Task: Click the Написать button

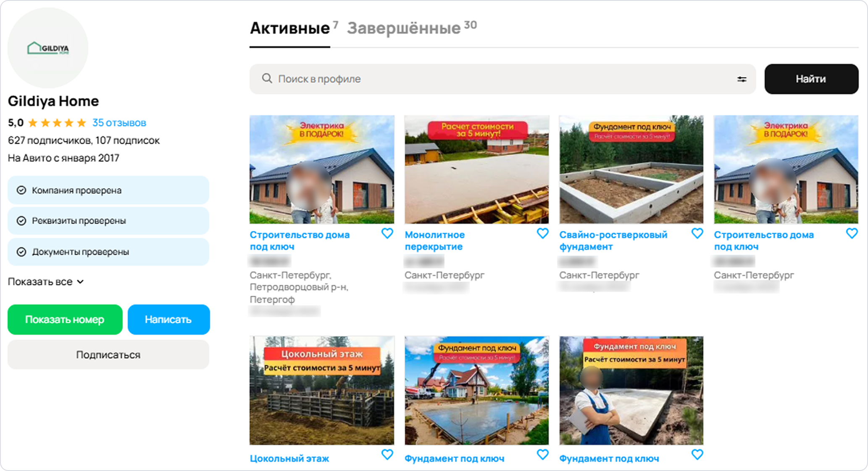Action: (168, 320)
